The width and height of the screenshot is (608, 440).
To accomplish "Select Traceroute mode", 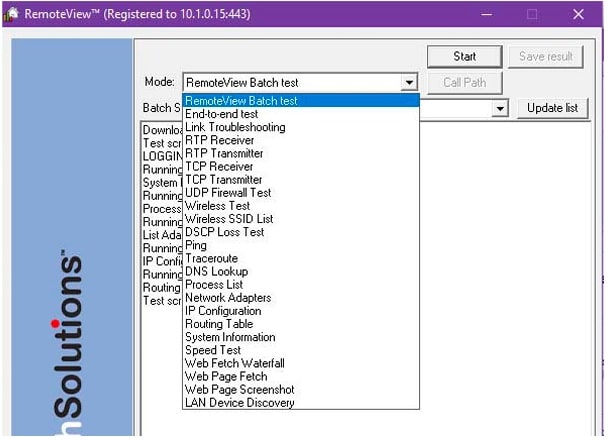I will click(301, 259).
